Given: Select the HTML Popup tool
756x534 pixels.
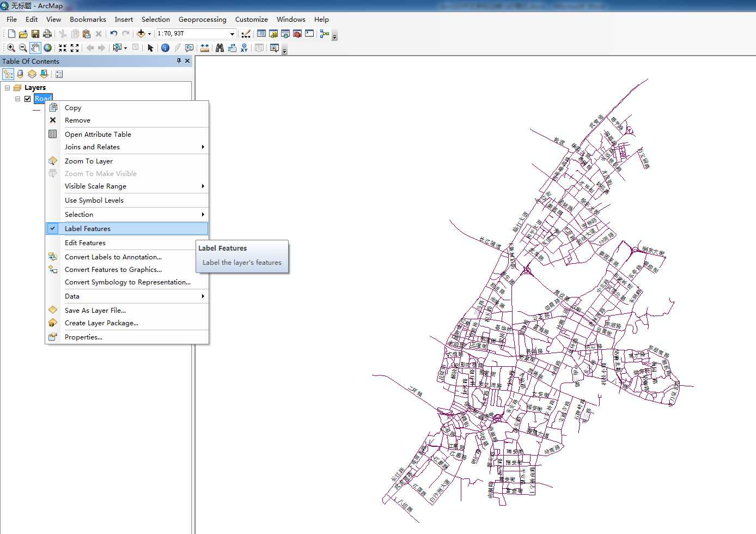Looking at the screenshot, I should pos(189,48).
